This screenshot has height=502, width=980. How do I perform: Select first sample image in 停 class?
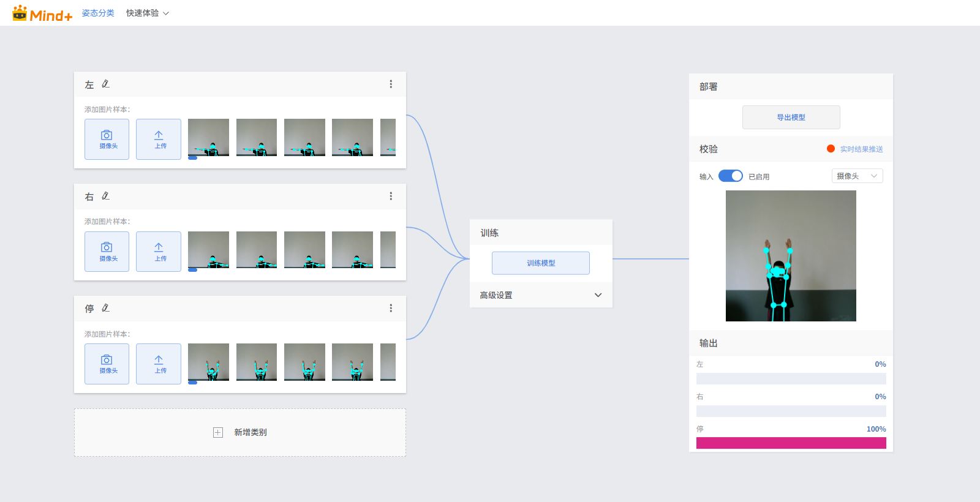click(x=208, y=362)
